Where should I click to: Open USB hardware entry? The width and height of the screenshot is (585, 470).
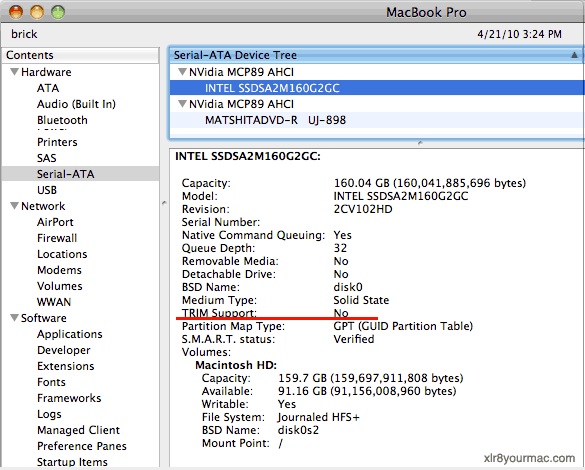(47, 190)
